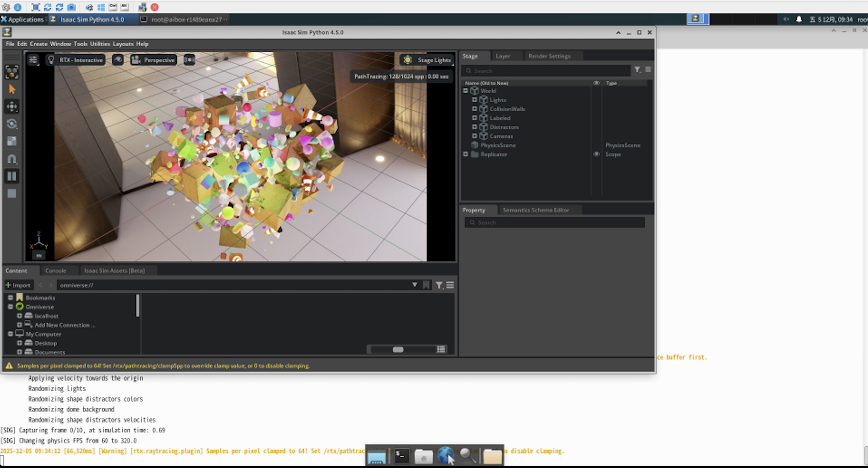Click the visibility column eye header
Image resolution: width=868 pixels, height=468 pixels.
coord(596,83)
